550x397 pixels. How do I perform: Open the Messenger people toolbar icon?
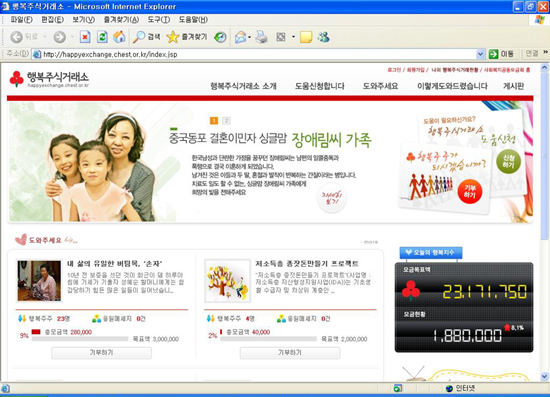click(323, 37)
